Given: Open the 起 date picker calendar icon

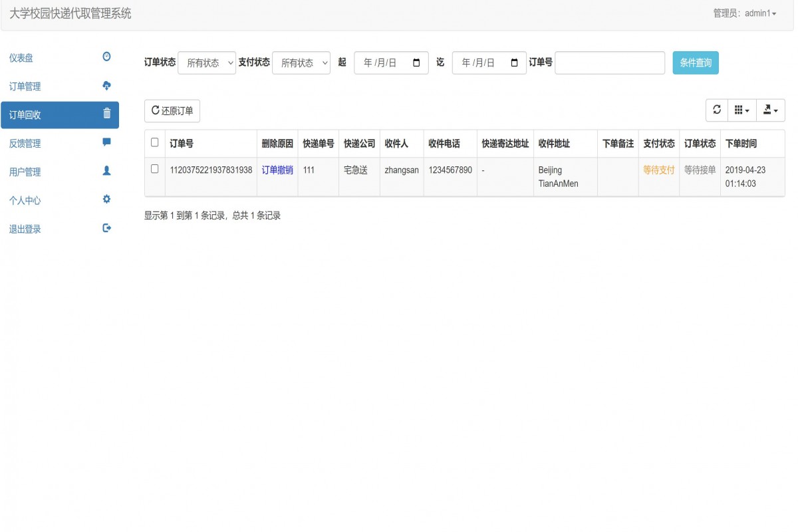Looking at the screenshot, I should (418, 63).
